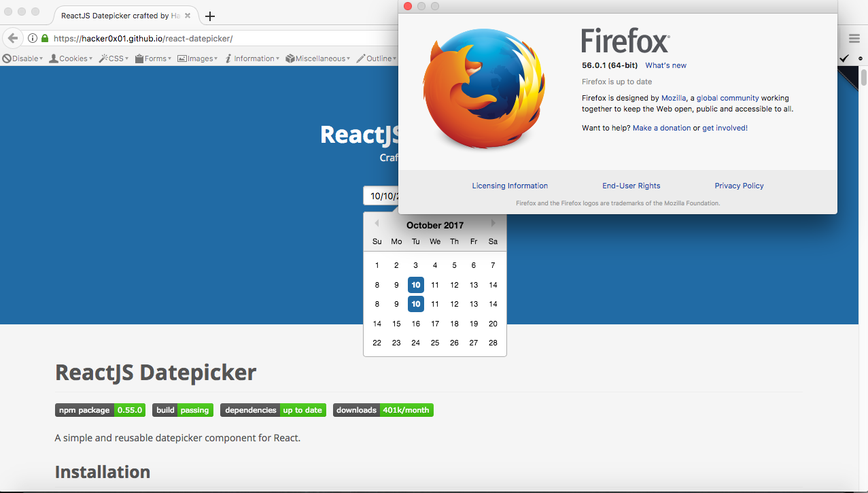Open the Forms dropdown menu

click(153, 58)
